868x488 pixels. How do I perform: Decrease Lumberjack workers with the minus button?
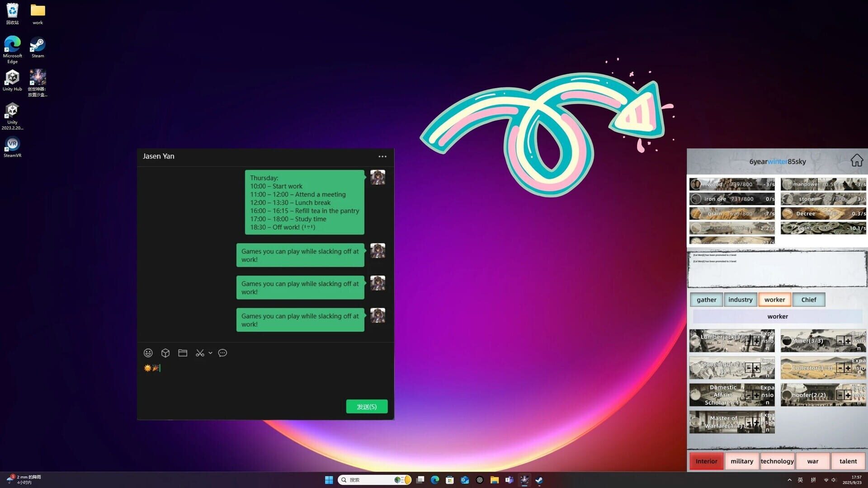coord(748,341)
